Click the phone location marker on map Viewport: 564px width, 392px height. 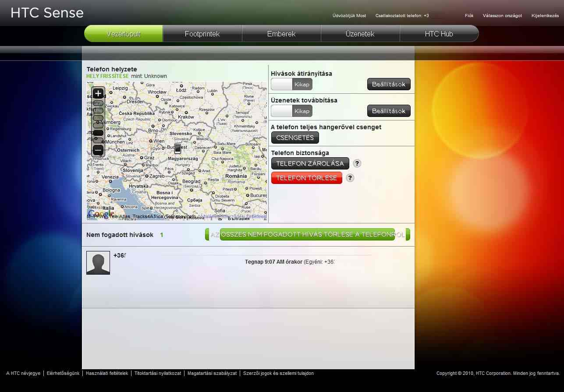click(x=177, y=148)
